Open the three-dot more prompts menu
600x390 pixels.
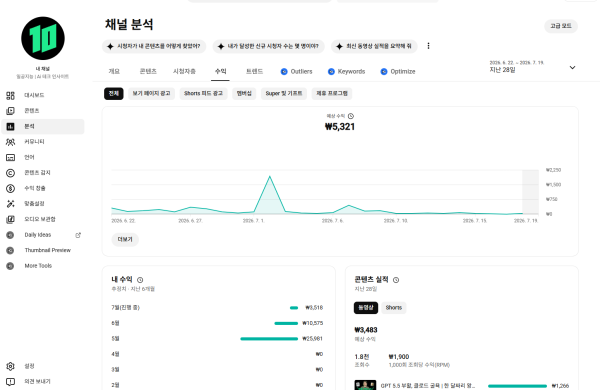(x=428, y=46)
